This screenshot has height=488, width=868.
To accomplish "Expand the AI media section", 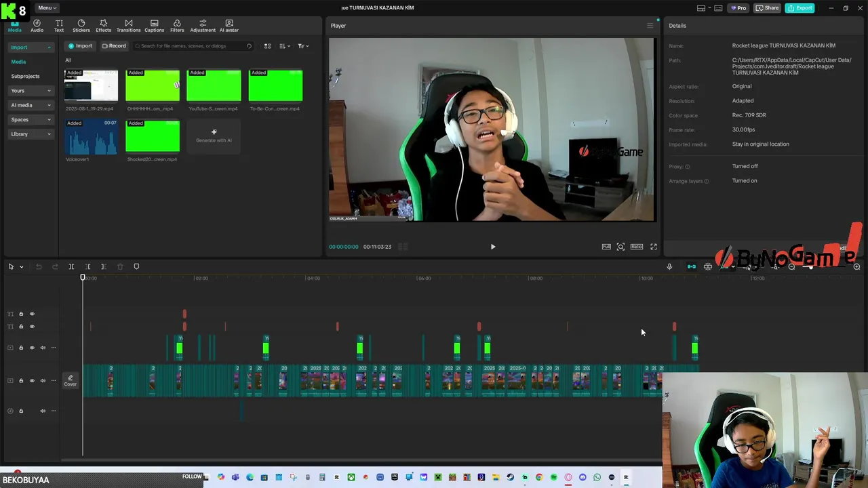I will [30, 105].
